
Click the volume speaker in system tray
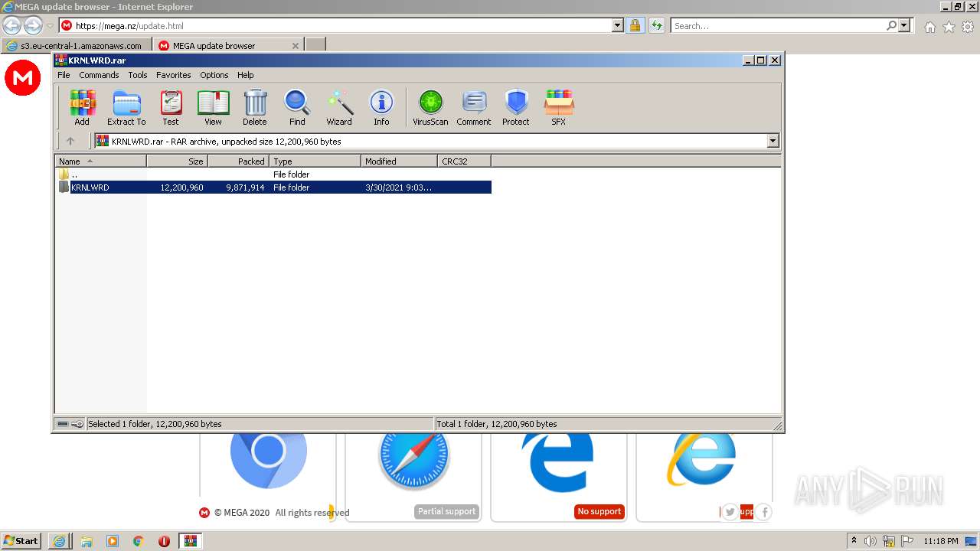(x=870, y=541)
